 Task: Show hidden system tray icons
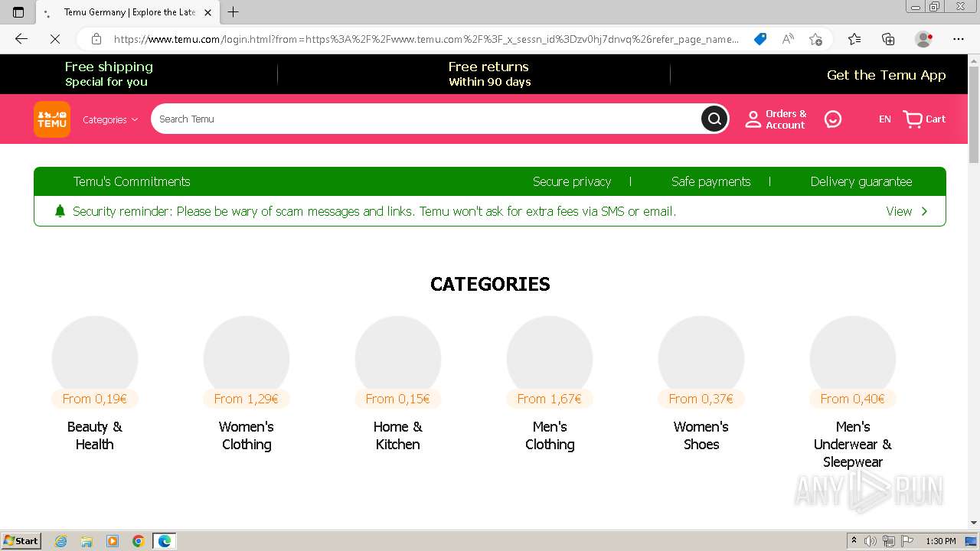854,541
